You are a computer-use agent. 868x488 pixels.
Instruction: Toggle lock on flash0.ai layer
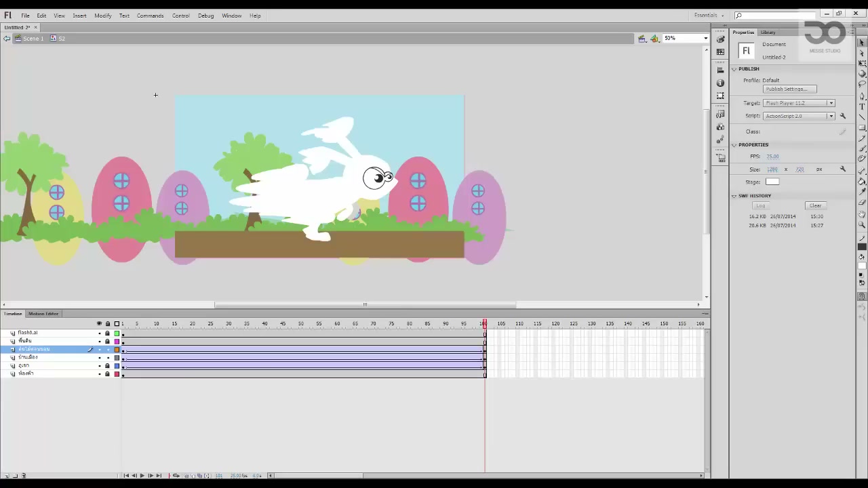coord(107,333)
